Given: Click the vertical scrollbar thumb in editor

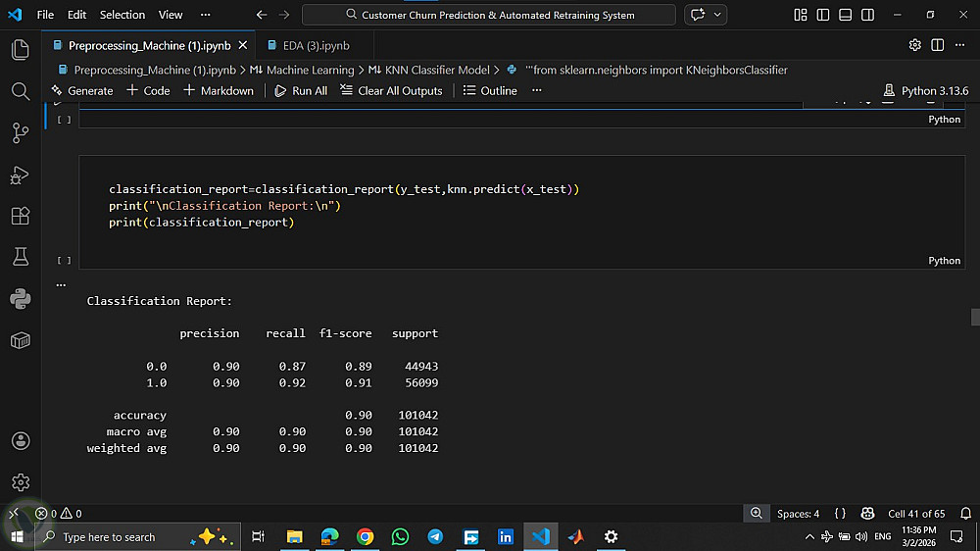Looking at the screenshot, I should 975,317.
